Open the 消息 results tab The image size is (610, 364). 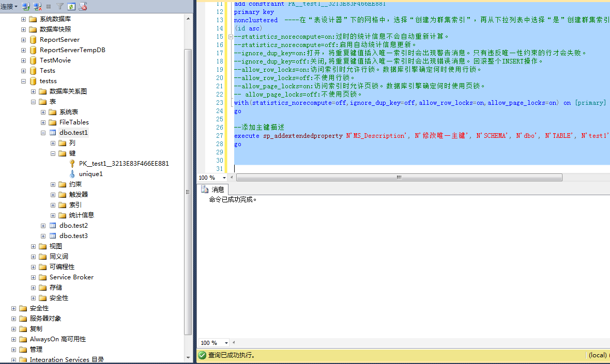click(213, 189)
